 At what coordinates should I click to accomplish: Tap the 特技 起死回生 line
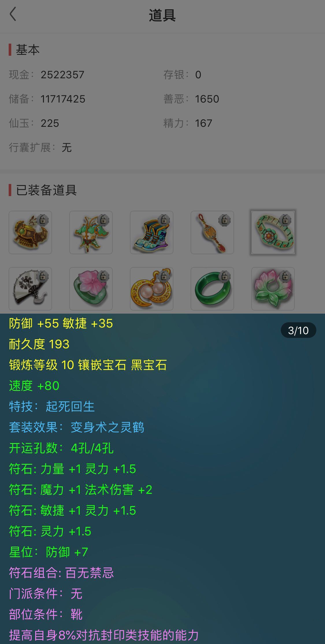52,407
